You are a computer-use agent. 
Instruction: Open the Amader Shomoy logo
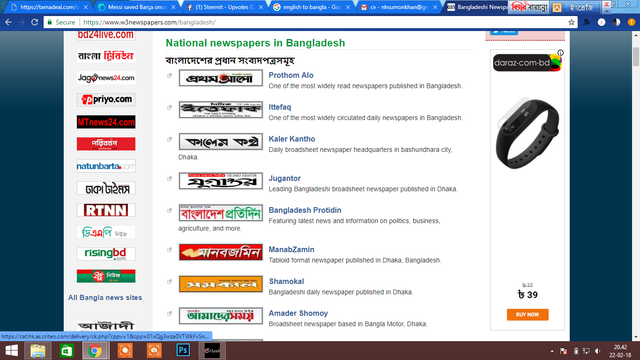tap(220, 316)
